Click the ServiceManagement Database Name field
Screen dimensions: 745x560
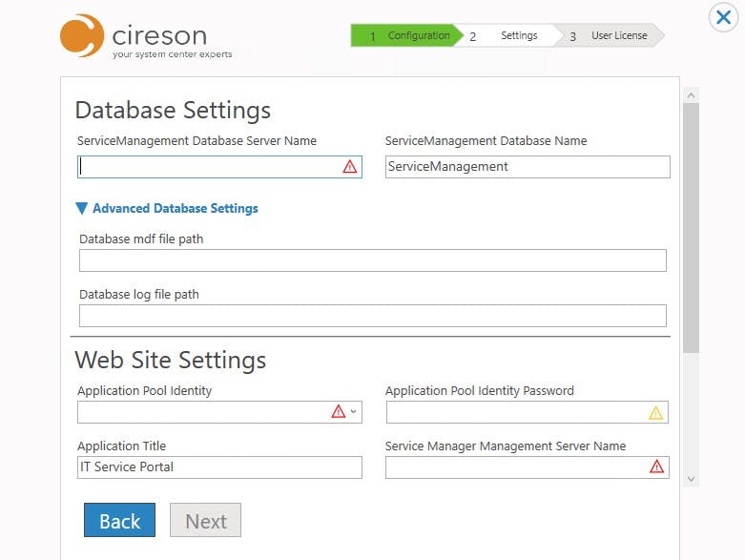click(x=527, y=167)
